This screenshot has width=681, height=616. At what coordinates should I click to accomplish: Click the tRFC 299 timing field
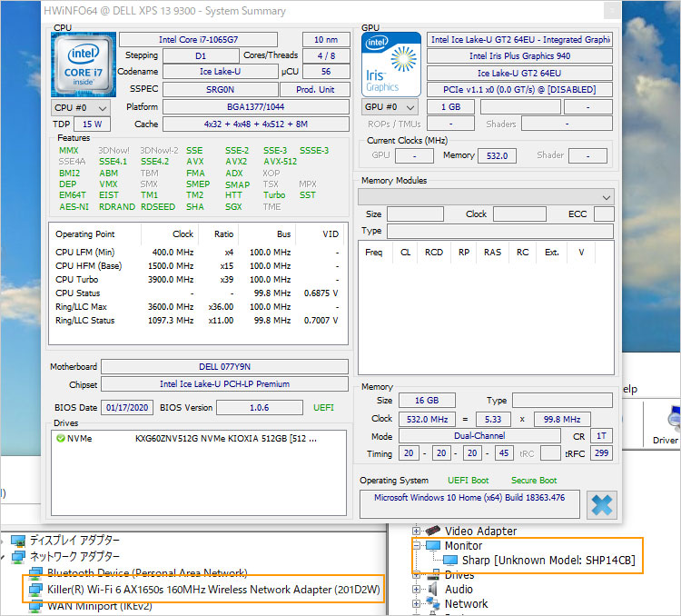click(x=601, y=453)
